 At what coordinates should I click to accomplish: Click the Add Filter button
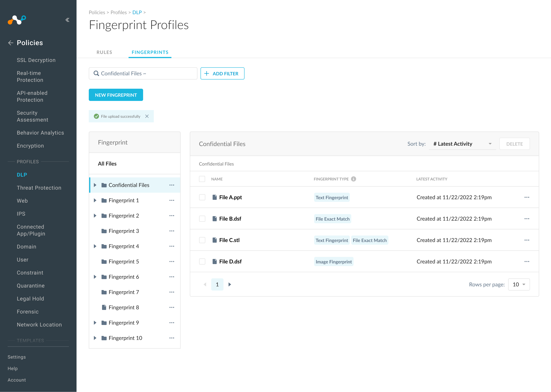(222, 73)
